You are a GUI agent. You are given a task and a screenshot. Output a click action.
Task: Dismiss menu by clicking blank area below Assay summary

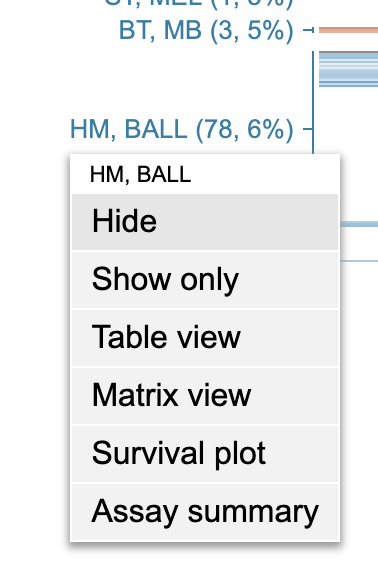[x=205, y=556]
